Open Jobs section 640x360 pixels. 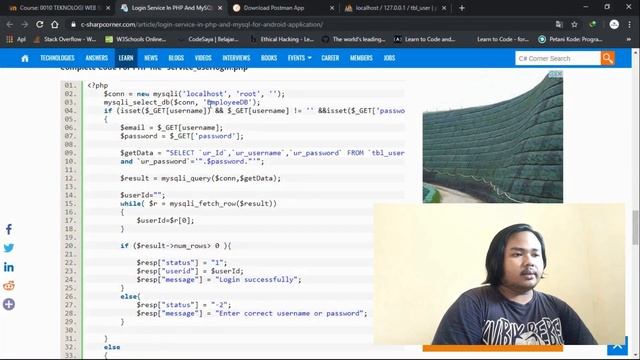[x=389, y=58]
